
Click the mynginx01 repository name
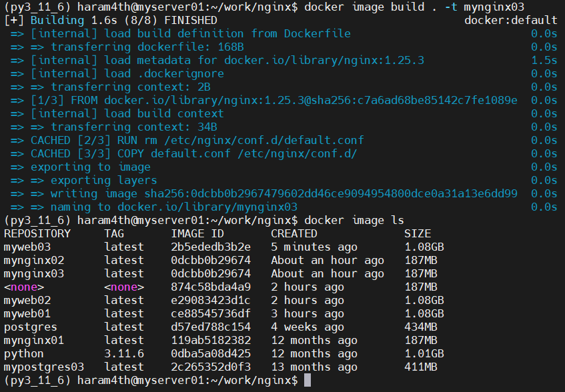pyautogui.click(x=34, y=340)
